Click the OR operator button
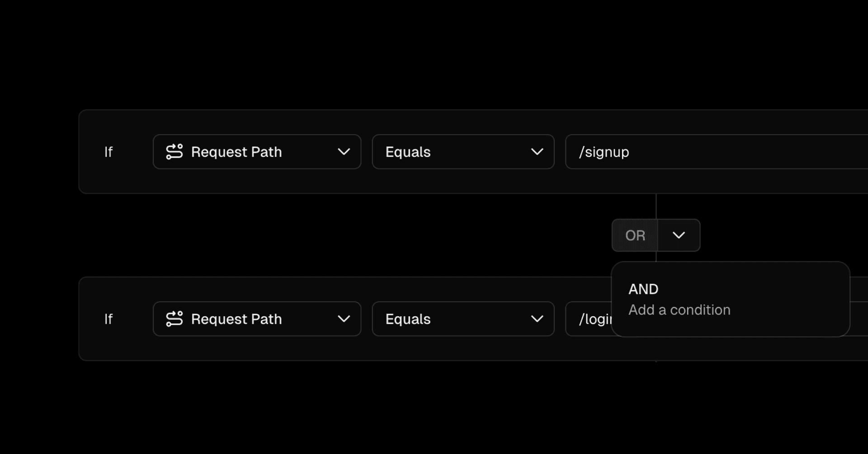 coord(635,235)
